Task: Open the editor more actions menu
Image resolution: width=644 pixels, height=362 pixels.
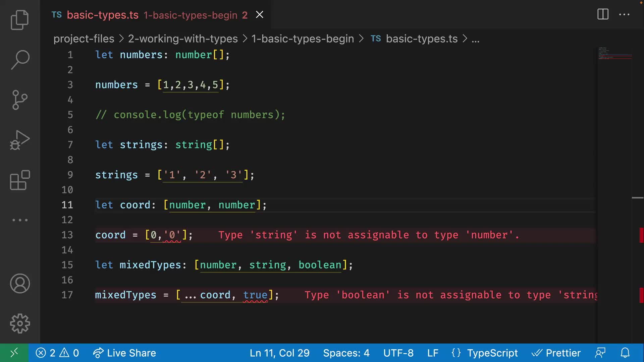Action: pos(624,14)
